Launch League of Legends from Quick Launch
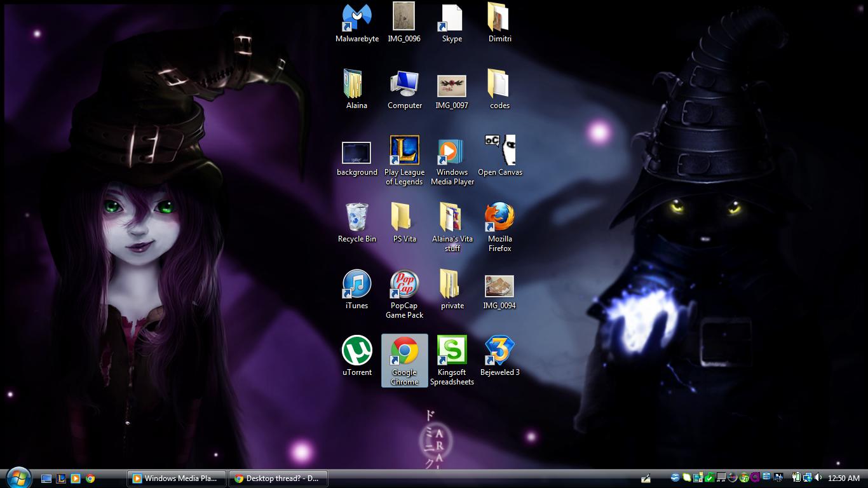 click(61, 478)
